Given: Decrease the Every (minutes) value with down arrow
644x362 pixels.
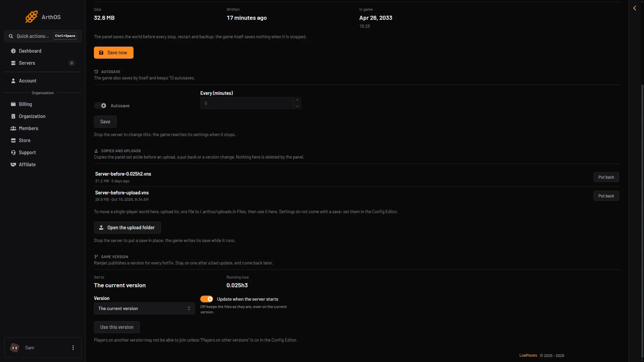Looking at the screenshot, I should tap(297, 106).
